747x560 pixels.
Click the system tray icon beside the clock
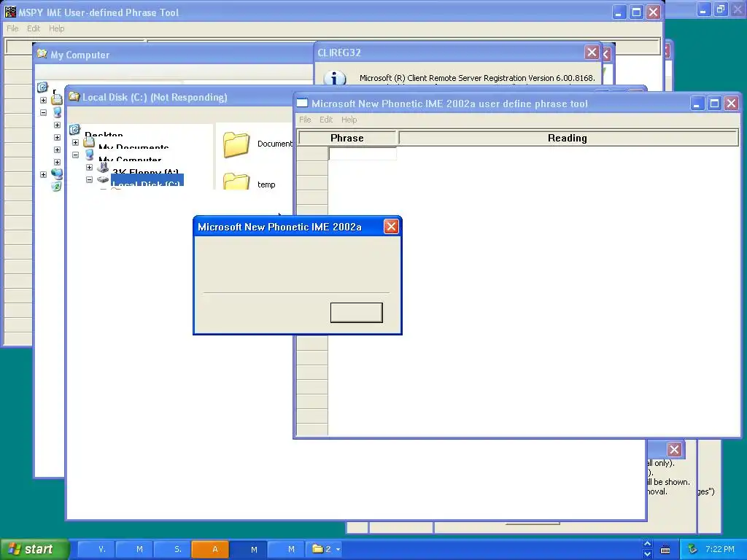(x=693, y=549)
